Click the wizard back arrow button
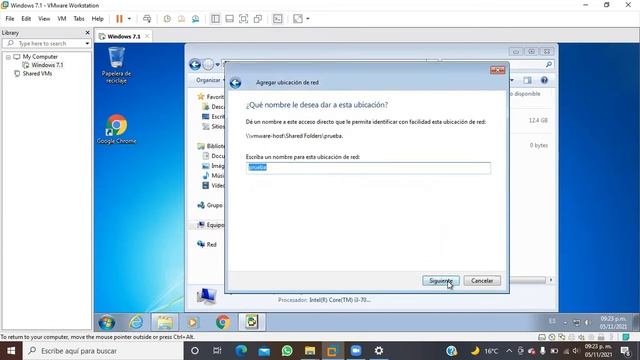 point(236,83)
